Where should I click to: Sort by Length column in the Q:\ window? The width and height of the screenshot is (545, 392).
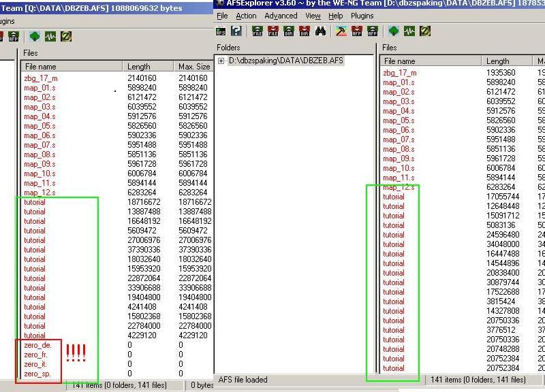(148, 66)
